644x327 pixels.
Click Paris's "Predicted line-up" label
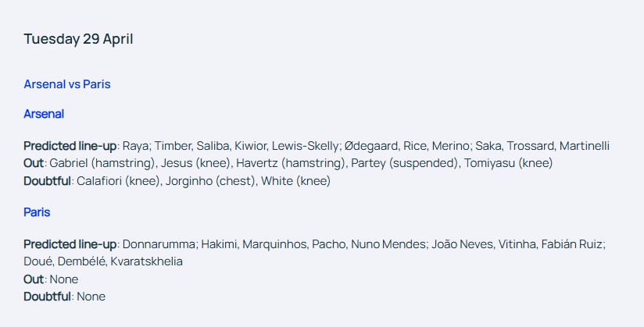click(70, 244)
